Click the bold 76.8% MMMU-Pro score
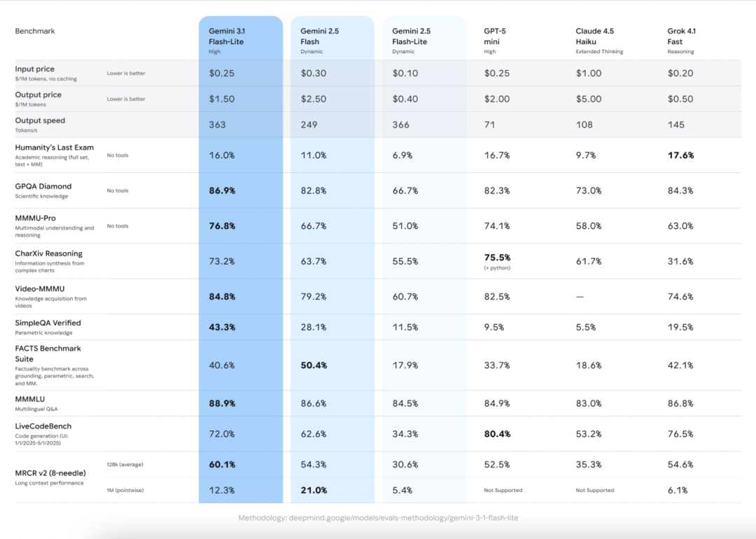 click(x=223, y=225)
